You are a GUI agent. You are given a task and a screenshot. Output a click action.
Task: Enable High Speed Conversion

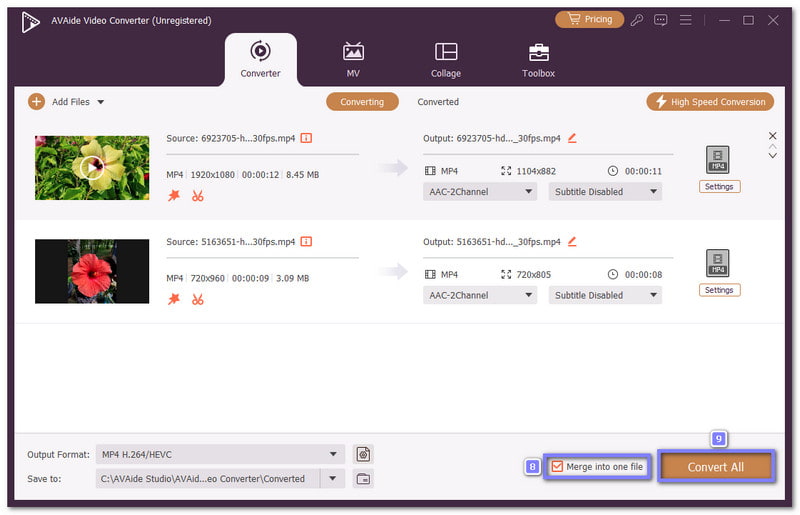(710, 102)
